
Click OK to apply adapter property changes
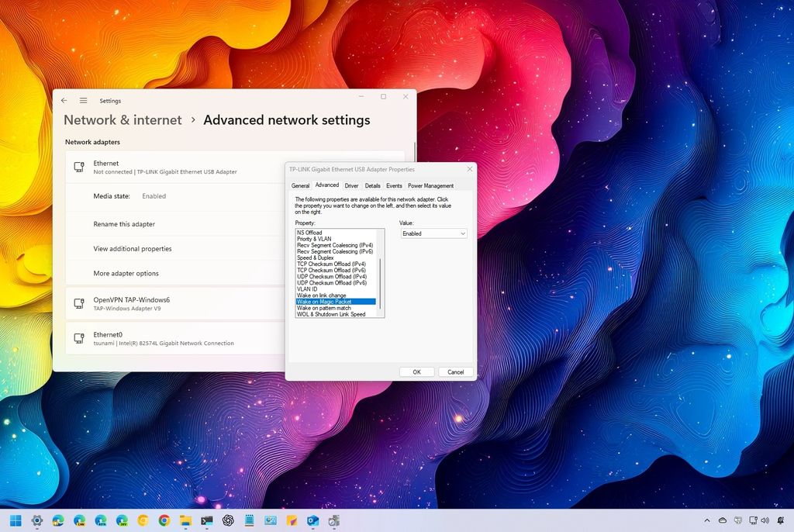point(416,371)
